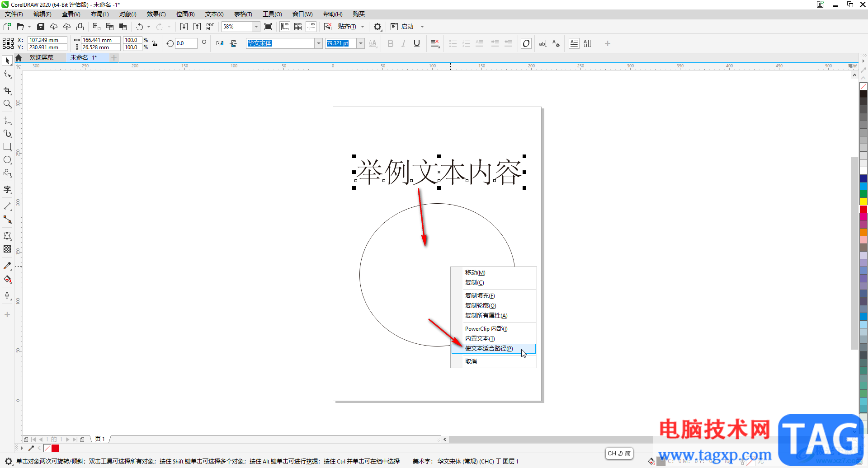Click the Export icon
The width and height of the screenshot is (868, 468).
pos(197,27)
